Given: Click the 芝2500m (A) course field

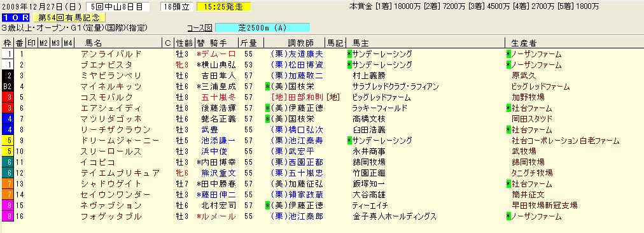Looking at the screenshot, I should point(262,28).
